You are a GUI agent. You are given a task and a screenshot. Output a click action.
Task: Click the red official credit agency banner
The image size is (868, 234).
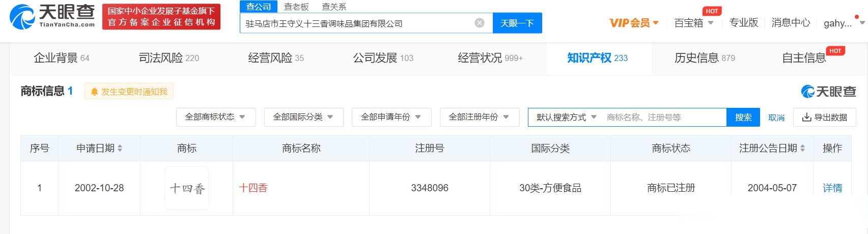[x=161, y=17]
